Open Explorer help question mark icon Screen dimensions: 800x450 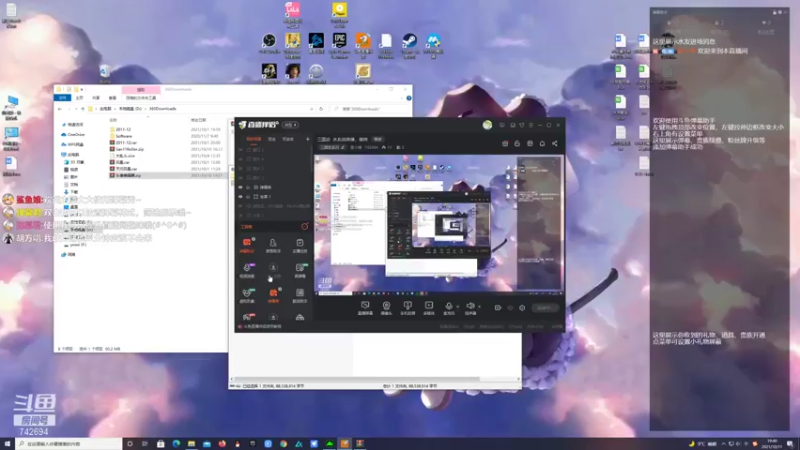point(409,98)
